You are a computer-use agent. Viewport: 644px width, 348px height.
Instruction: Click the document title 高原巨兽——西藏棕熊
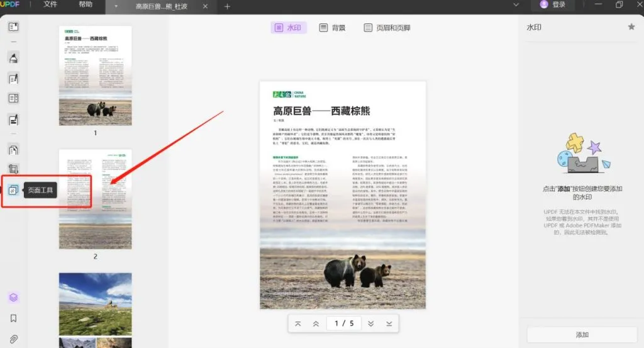coord(321,111)
